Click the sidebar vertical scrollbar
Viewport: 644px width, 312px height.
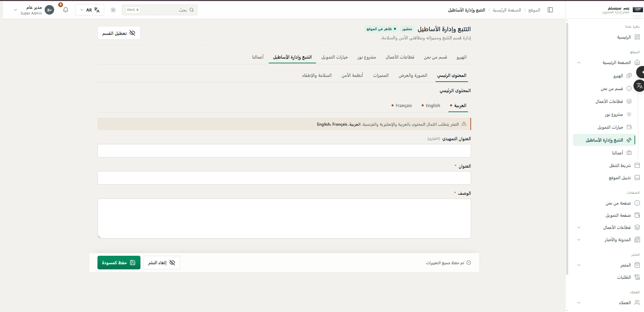(x=567, y=149)
